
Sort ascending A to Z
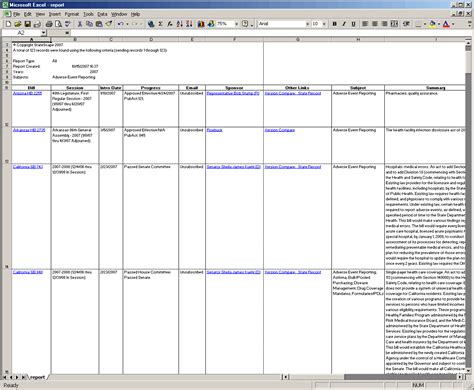pos(180,24)
